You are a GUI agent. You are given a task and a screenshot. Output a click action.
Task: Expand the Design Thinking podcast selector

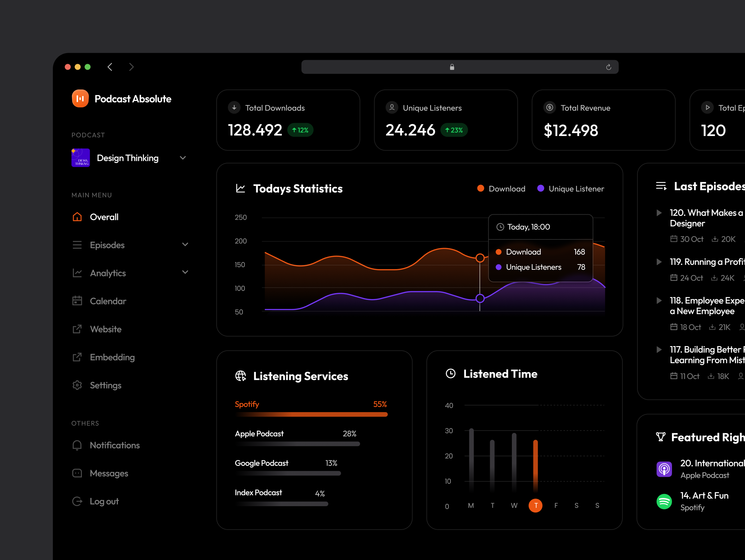click(183, 157)
